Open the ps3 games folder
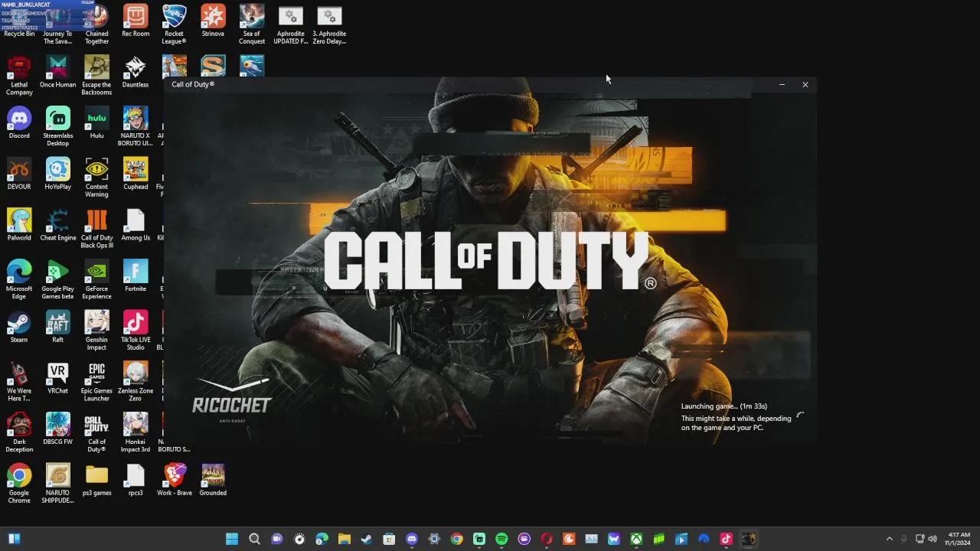 pos(96,481)
